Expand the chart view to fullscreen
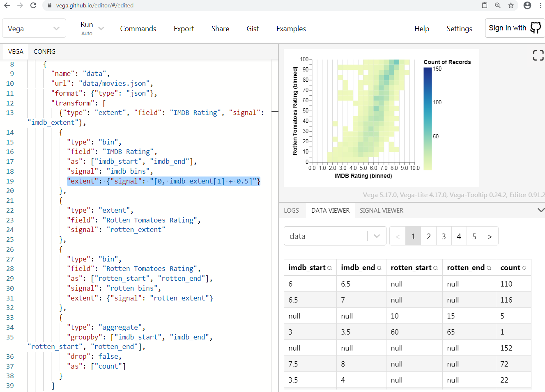The width and height of the screenshot is (545, 392). (538, 55)
